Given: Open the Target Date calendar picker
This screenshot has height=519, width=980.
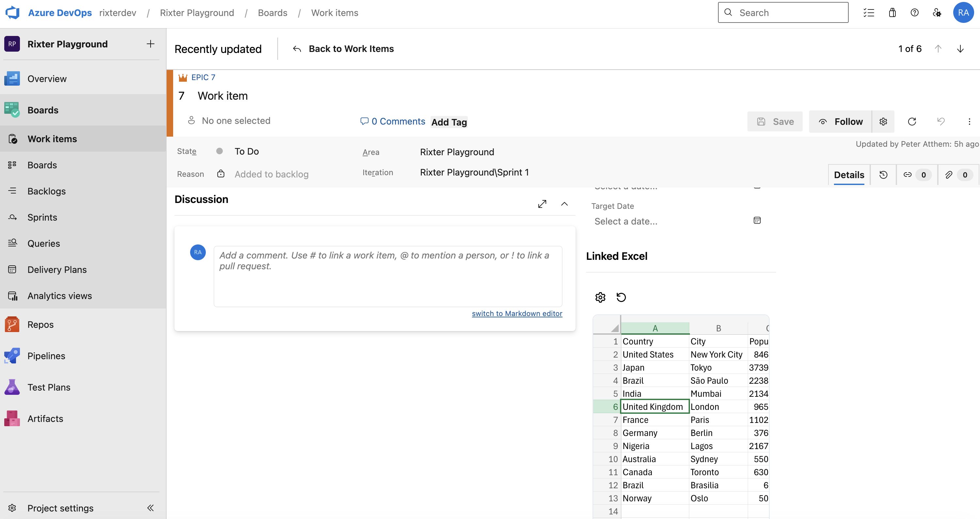Looking at the screenshot, I should pos(757,220).
